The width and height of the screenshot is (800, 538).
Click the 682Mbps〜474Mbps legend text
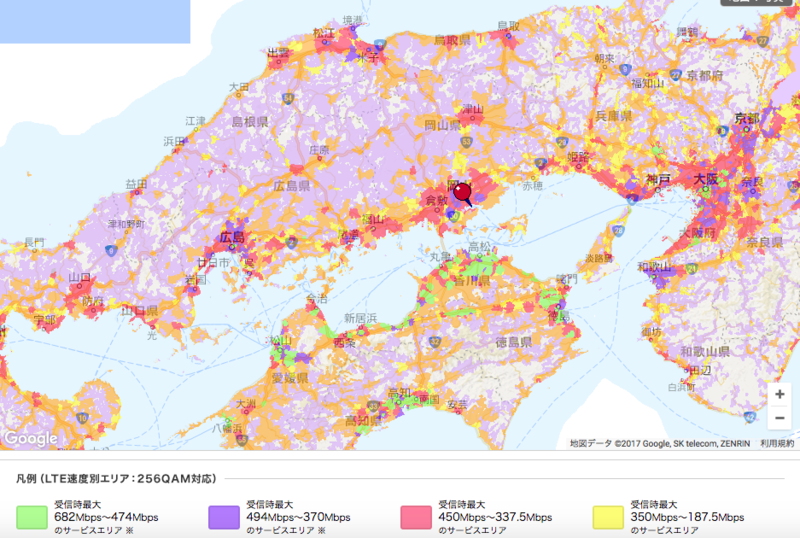(x=106, y=517)
